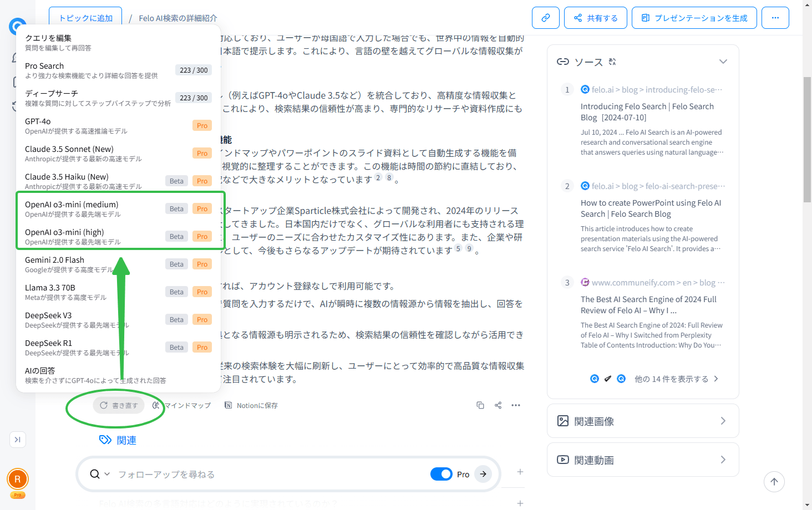This screenshot has height=510, width=812.
Task: Select Llama 3.3 70B model
Action: coord(118,292)
